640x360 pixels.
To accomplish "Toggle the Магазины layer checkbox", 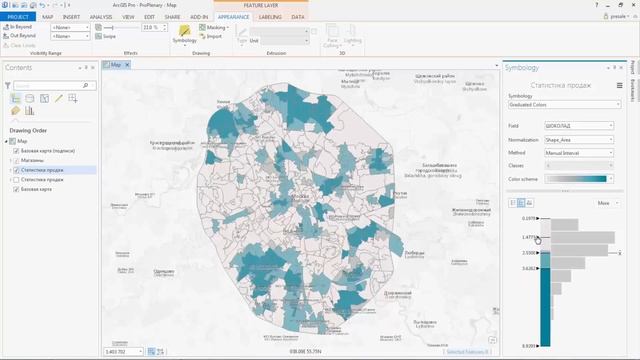I will click(16, 161).
